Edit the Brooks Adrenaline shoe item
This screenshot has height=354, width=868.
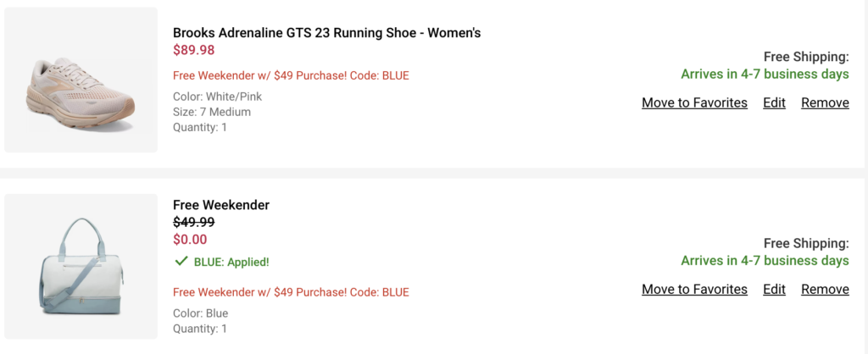coord(774,102)
